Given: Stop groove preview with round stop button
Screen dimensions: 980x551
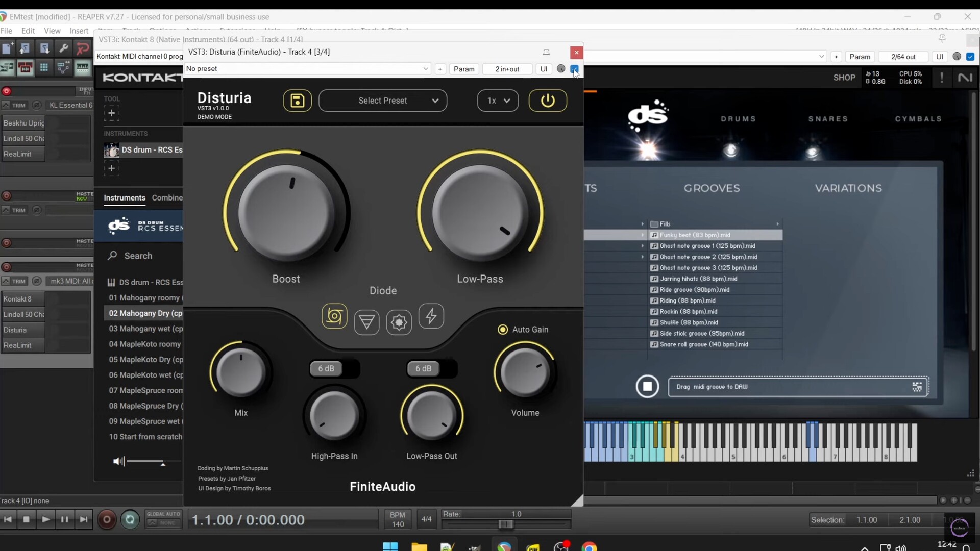Looking at the screenshot, I should 647,386.
